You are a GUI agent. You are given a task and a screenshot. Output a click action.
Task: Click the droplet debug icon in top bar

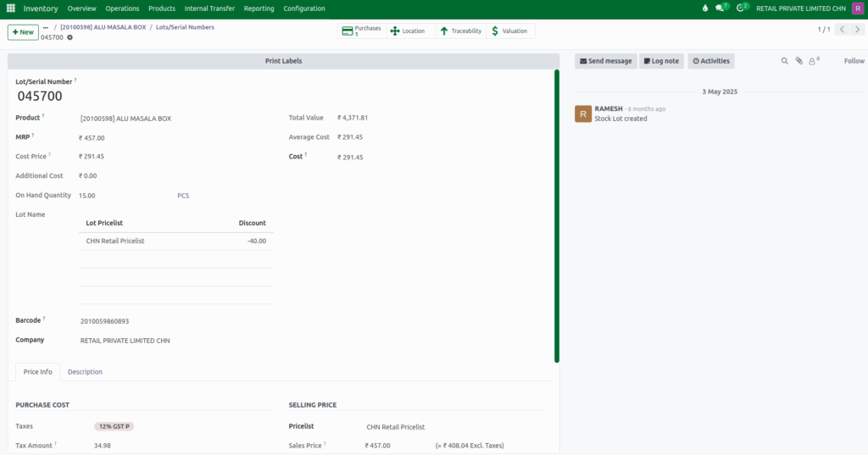pos(704,8)
